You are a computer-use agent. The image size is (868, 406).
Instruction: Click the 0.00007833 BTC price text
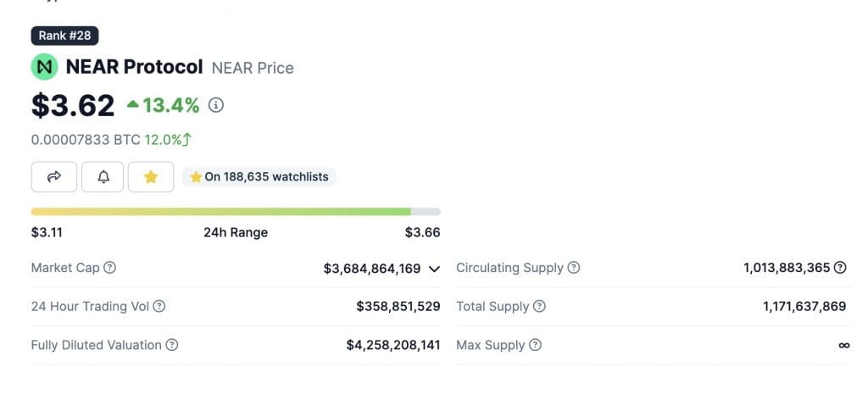pos(85,140)
